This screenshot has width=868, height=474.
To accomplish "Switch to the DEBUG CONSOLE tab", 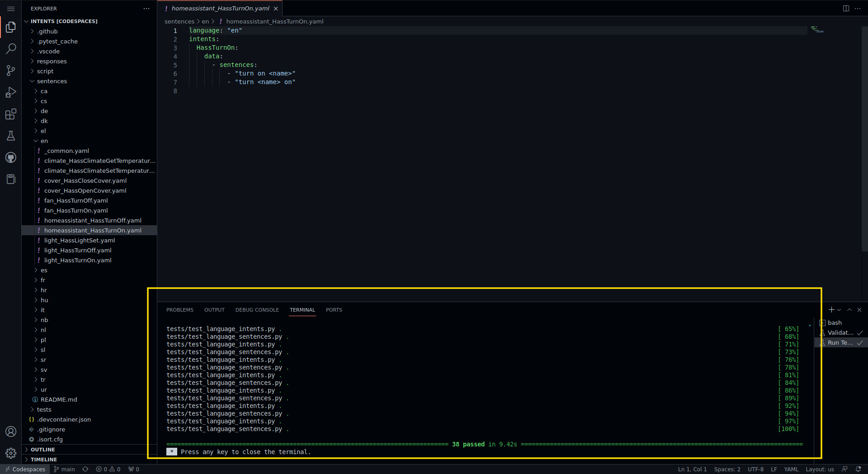I will (257, 310).
